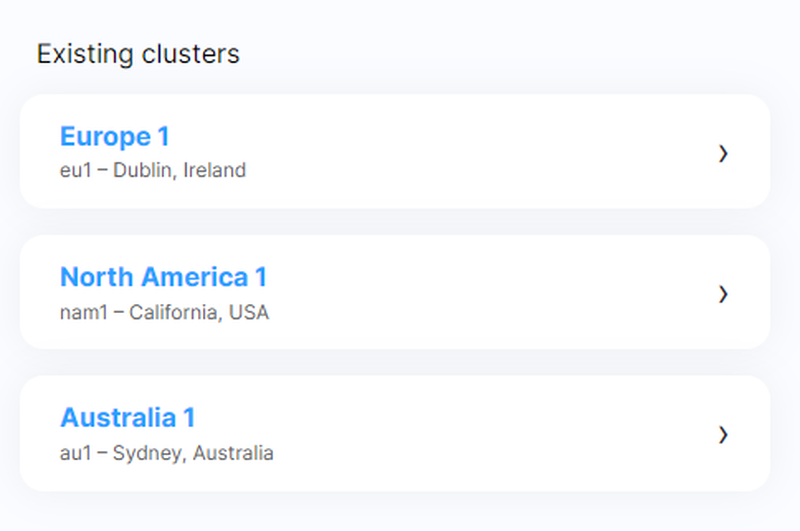800x531 pixels.
Task: Click the North America 1 arrow icon
Action: pos(723,294)
